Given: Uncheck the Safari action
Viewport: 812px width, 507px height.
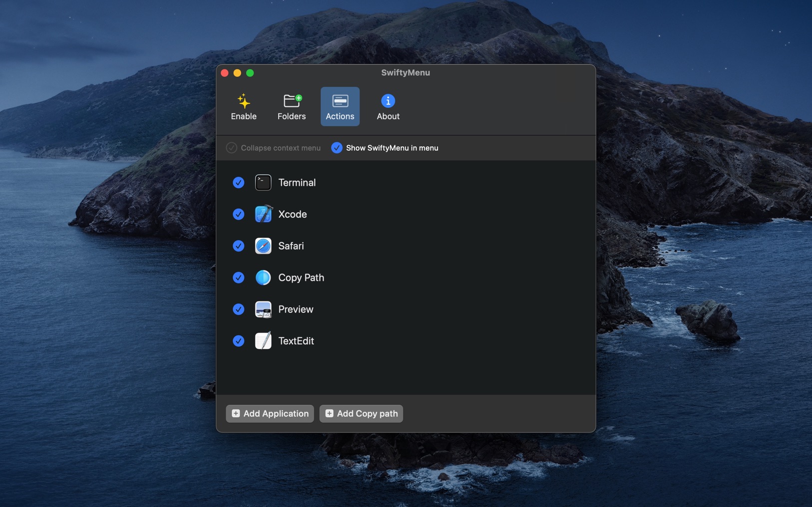Looking at the screenshot, I should [238, 246].
